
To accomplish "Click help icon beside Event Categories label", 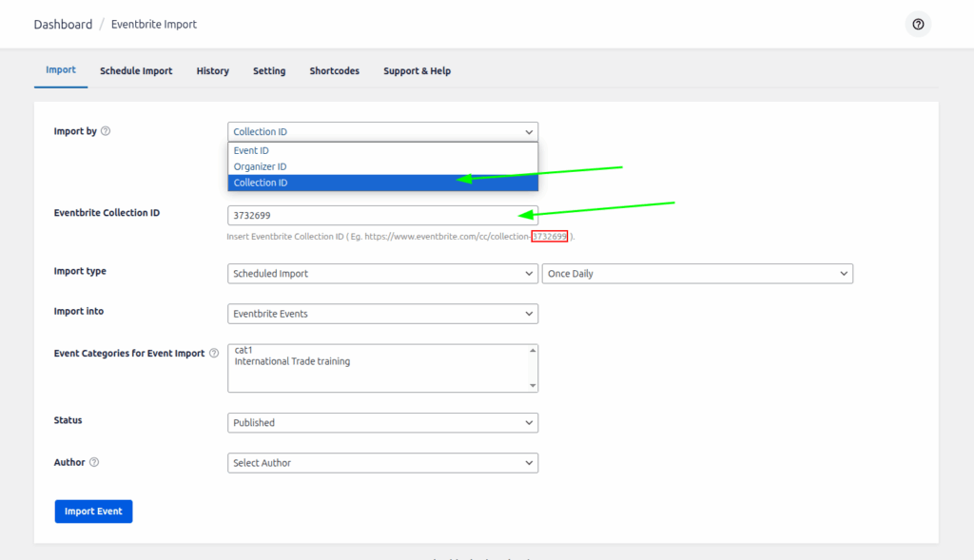I will pos(214,354).
